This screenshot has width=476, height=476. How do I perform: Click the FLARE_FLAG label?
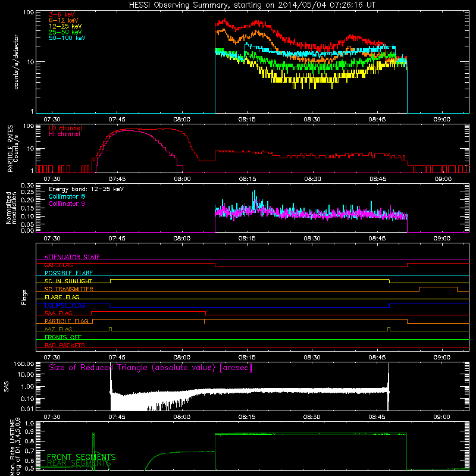[x=62, y=297]
